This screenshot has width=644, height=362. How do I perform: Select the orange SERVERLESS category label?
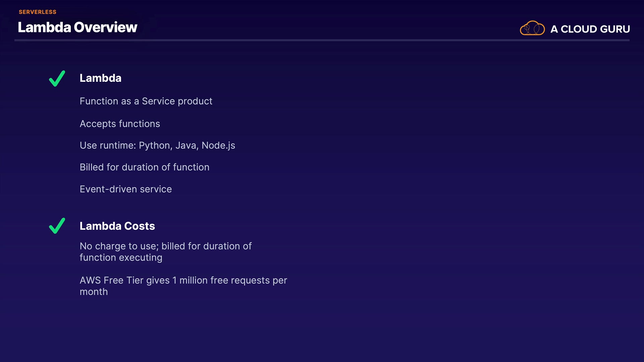point(38,12)
